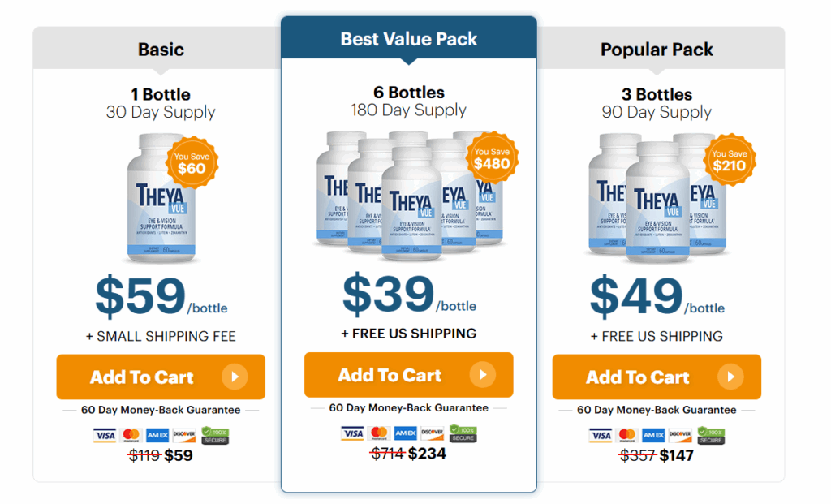Screen dimensions: 831x504
Task: Click the Amex icon in Best Value Pack
Action: 406,433
